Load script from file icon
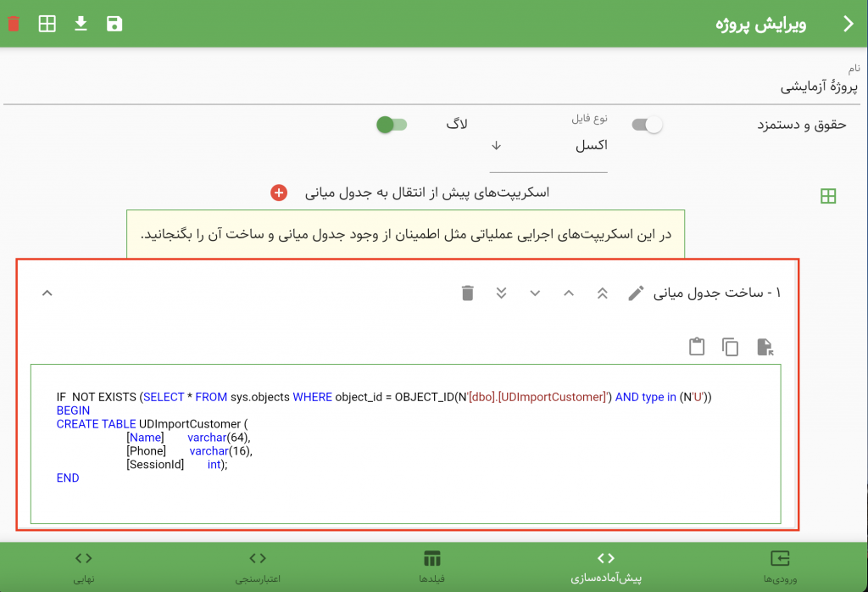 click(x=765, y=347)
